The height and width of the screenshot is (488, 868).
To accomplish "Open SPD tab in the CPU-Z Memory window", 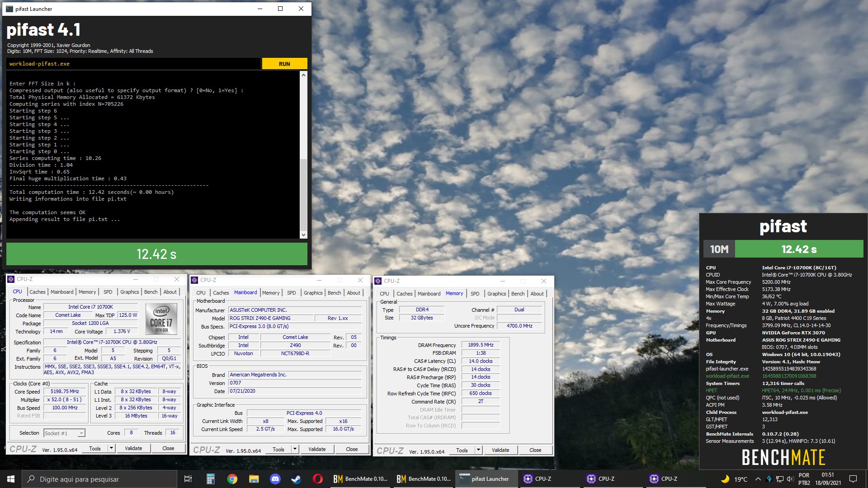I will pyautogui.click(x=475, y=294).
